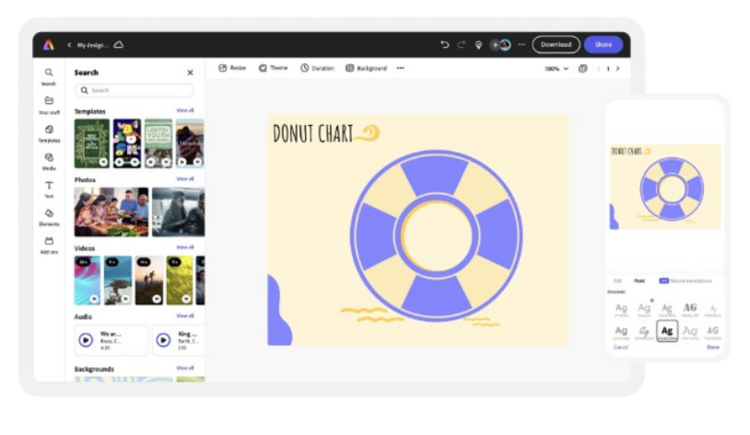Choose the script handwriting Ag font tile
Image resolution: width=750 pixels, height=435 pixels.
[644, 331]
